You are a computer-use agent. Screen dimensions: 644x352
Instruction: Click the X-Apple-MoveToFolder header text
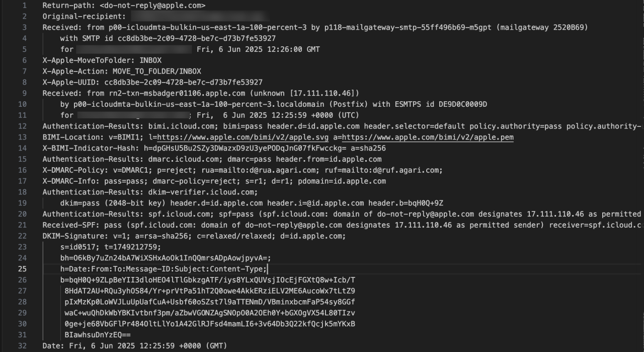(102, 60)
